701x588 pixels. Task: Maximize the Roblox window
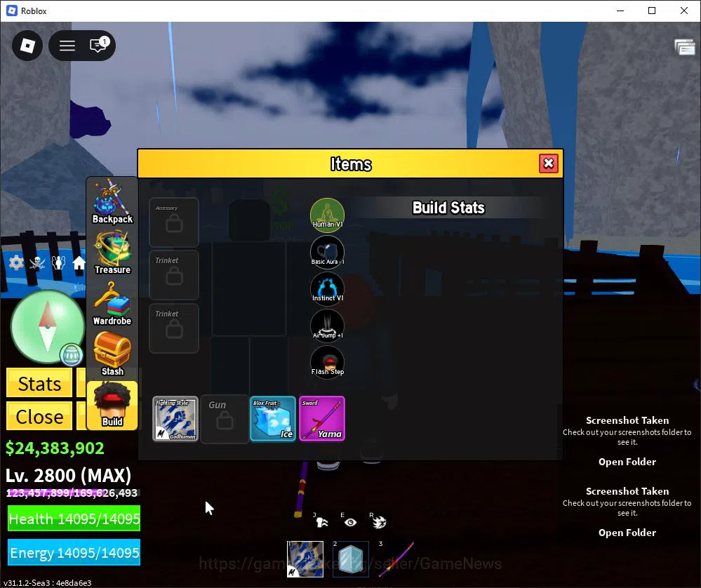tap(652, 11)
